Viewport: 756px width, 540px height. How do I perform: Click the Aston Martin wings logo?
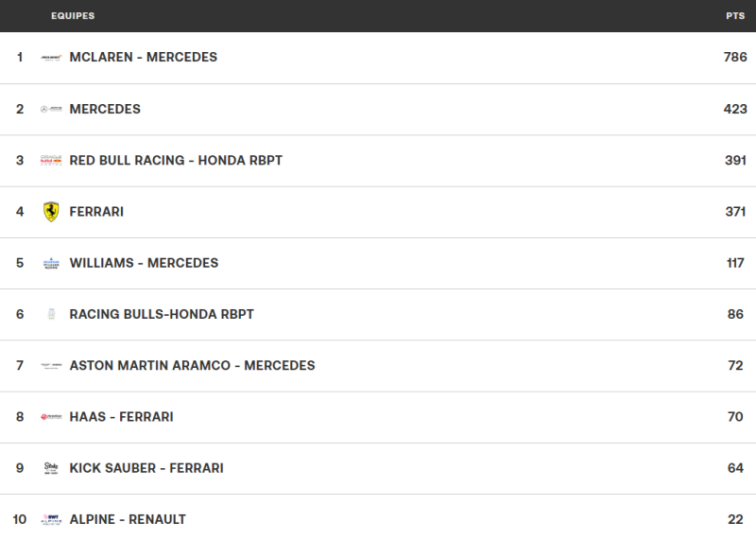tap(51, 366)
